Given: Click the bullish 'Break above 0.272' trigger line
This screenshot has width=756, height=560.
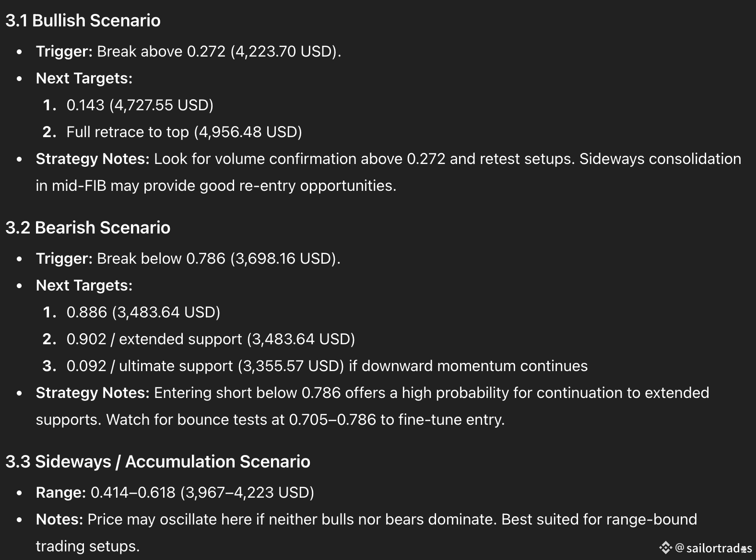Looking at the screenshot, I should pos(188,51).
